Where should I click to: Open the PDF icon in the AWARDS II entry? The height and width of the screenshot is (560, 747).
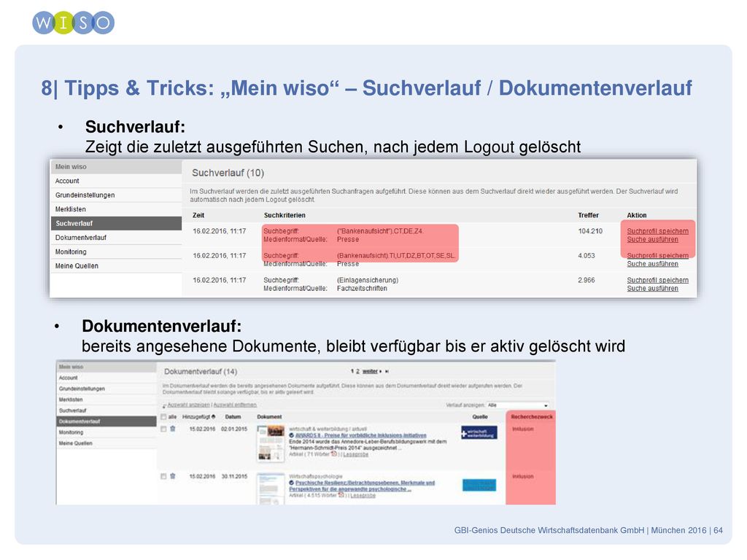[x=334, y=454]
